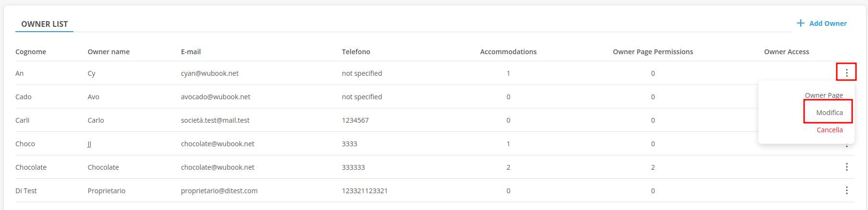Click the Owner Access column header
Screen dimensions: 868x210
pos(786,52)
